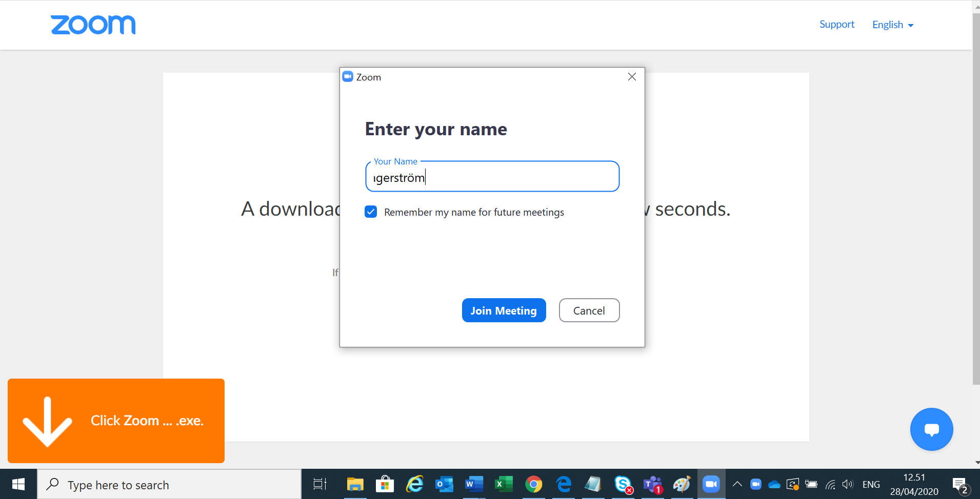Open Google Chrome from the taskbar
This screenshot has width=980, height=499.
point(533,484)
